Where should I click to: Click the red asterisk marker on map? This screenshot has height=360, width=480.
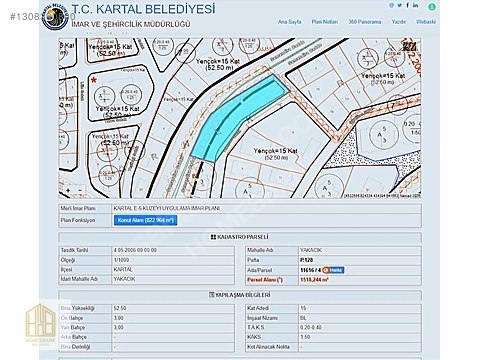coord(94,80)
